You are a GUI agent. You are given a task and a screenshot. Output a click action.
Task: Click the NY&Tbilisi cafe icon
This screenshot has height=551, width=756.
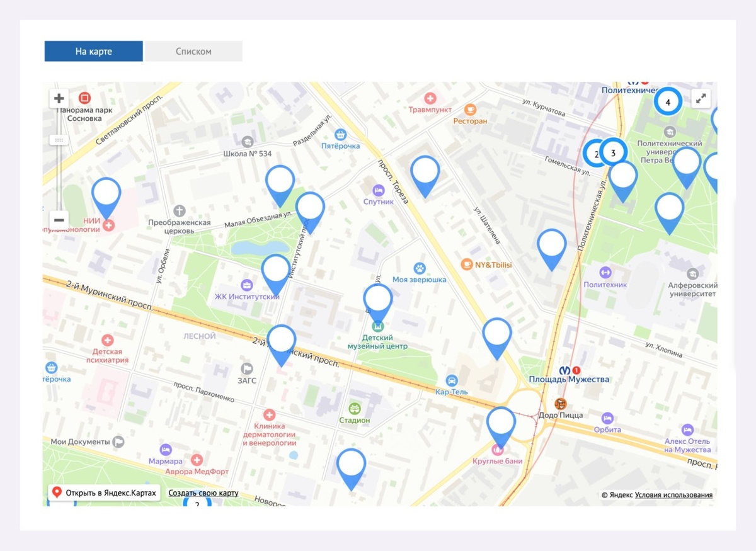click(x=466, y=264)
